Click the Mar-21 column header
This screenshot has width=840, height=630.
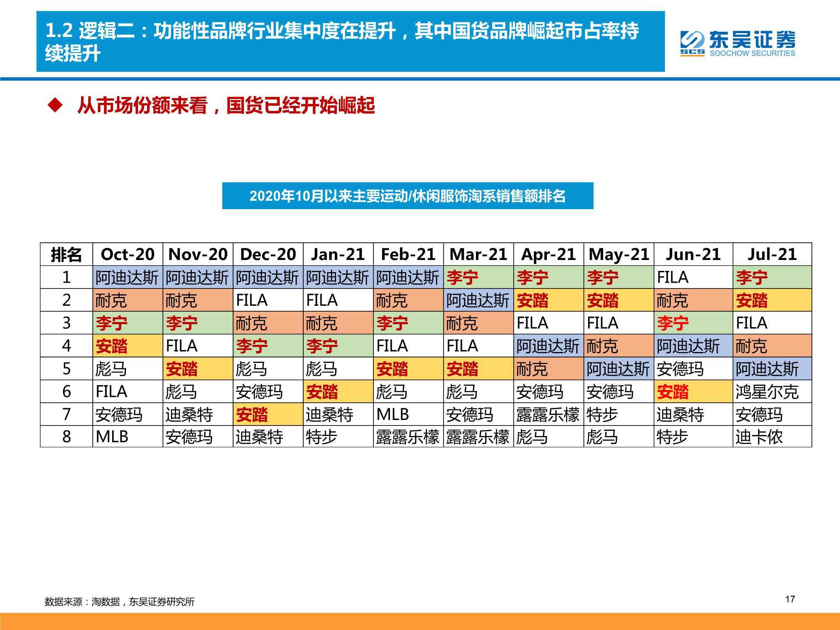[x=478, y=254]
